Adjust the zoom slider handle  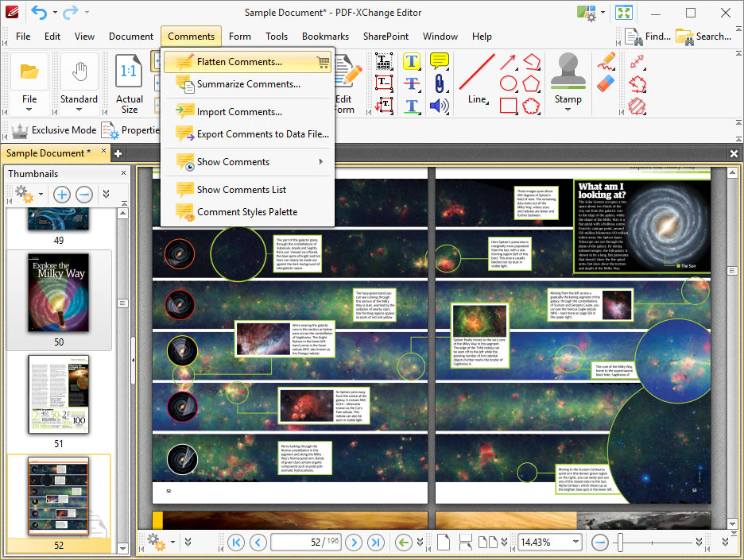click(620, 542)
